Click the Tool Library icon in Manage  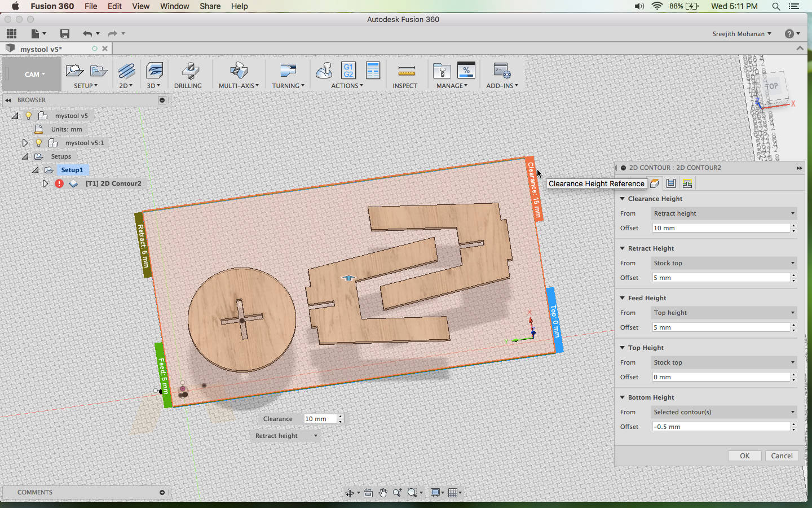pos(442,71)
